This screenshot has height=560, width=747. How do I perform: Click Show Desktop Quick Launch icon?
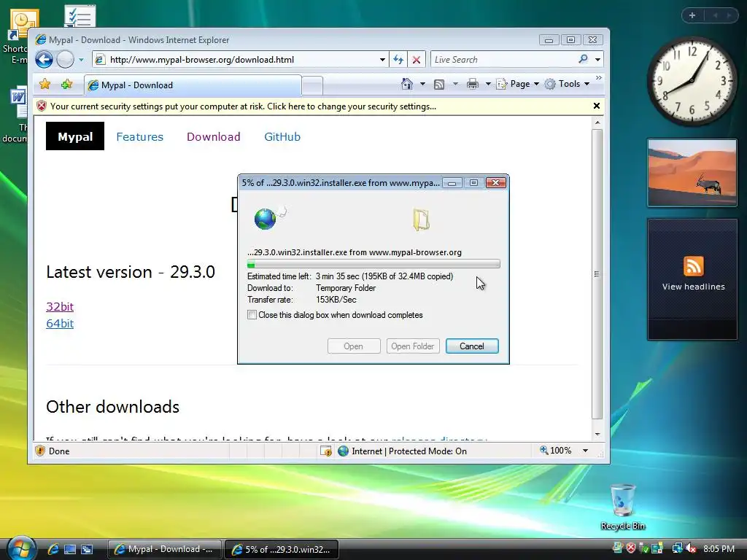tap(70, 549)
